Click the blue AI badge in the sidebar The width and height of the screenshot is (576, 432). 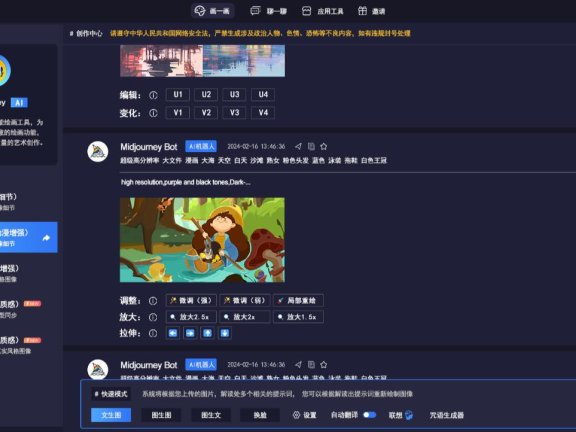click(19, 103)
